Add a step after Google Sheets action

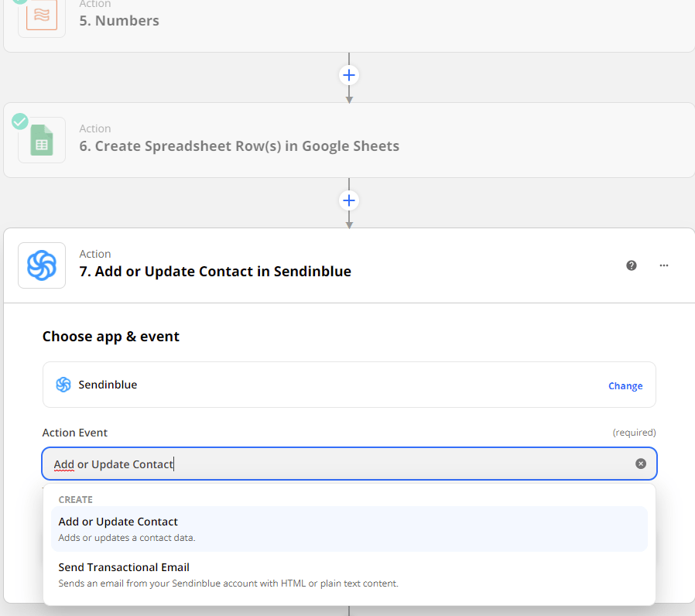click(349, 200)
